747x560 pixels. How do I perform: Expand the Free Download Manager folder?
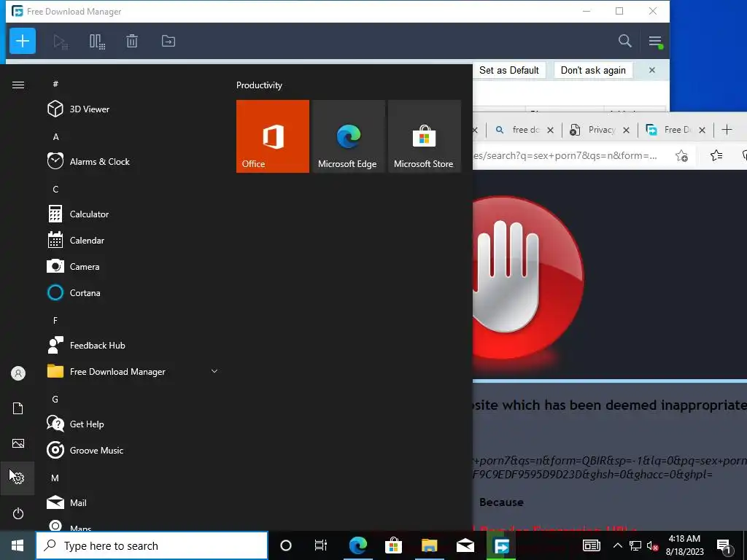pos(214,371)
